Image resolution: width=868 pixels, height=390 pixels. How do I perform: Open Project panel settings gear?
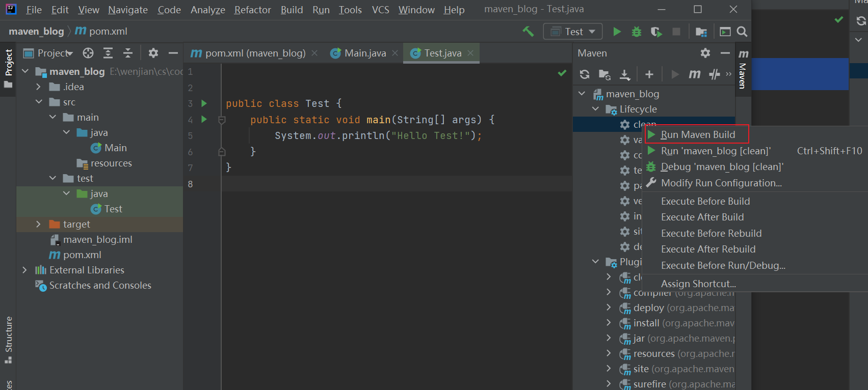153,53
